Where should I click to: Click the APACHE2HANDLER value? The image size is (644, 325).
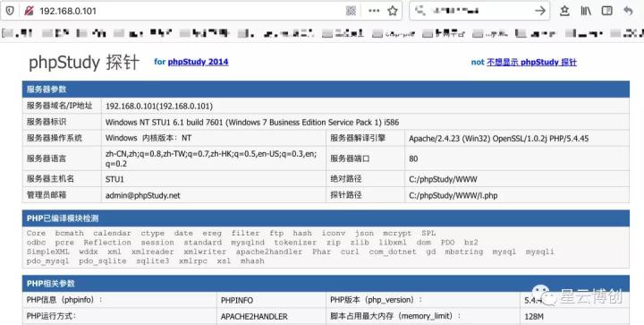pos(254,317)
